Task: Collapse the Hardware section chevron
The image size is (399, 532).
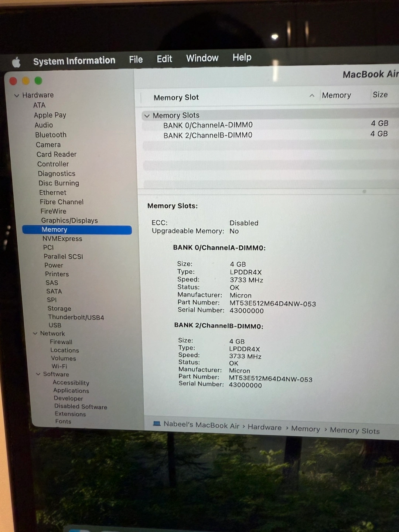Action: 17,95
